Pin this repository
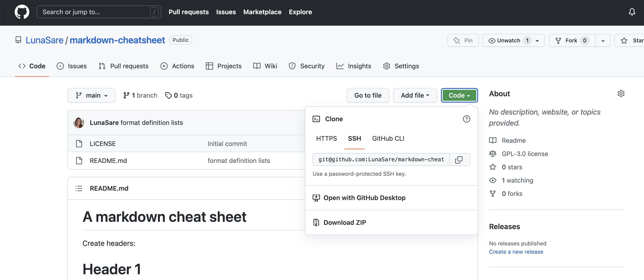 click(x=463, y=40)
